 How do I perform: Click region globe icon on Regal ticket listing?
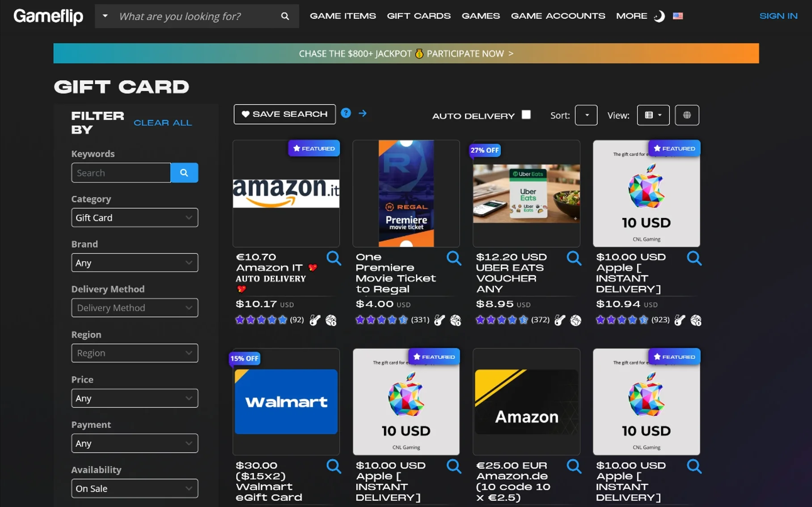pyautogui.click(x=456, y=320)
